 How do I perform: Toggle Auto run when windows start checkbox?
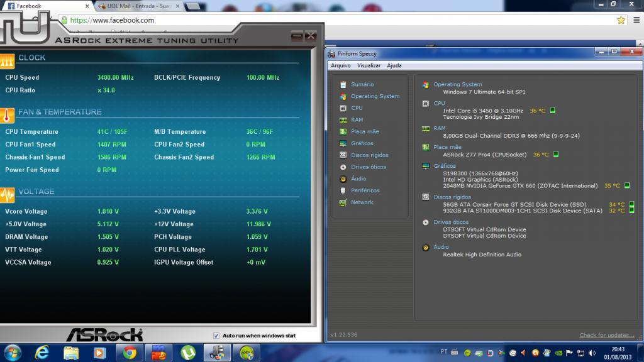coord(216,336)
